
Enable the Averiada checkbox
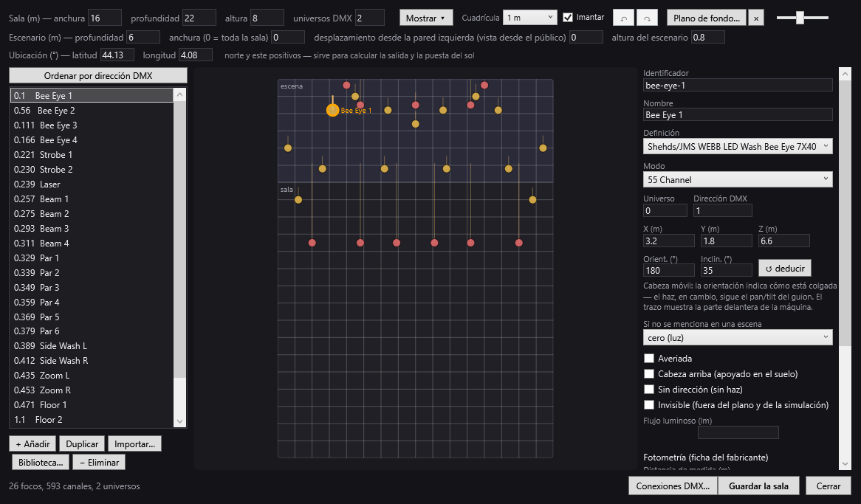649,359
